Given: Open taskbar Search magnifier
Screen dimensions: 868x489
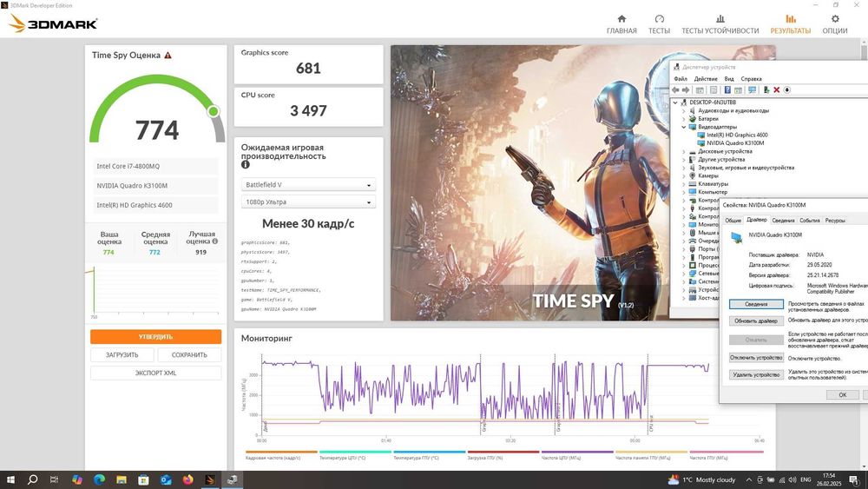Looking at the screenshot, I should coord(32,479).
